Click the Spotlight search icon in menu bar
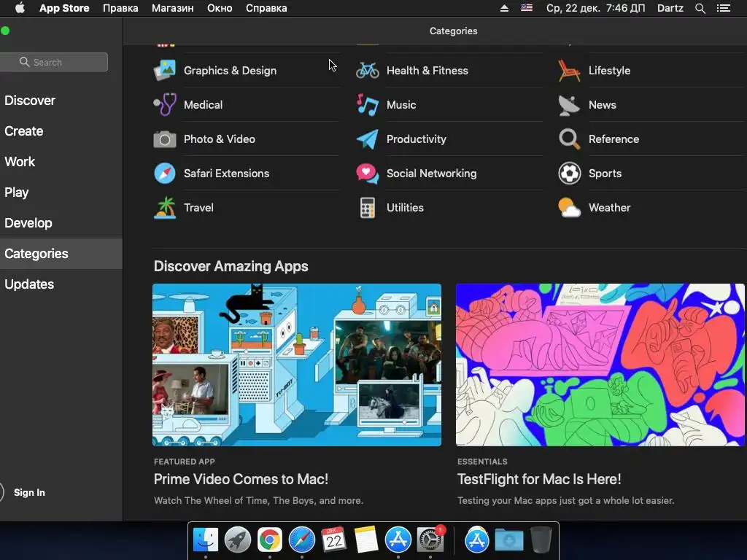Viewport: 747px width, 560px height. click(700, 8)
